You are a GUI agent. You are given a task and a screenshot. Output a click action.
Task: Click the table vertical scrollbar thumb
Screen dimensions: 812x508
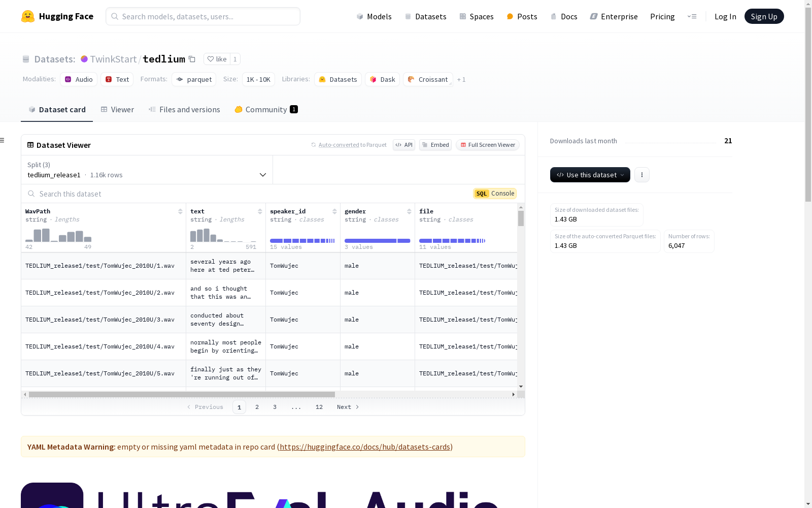point(521,218)
